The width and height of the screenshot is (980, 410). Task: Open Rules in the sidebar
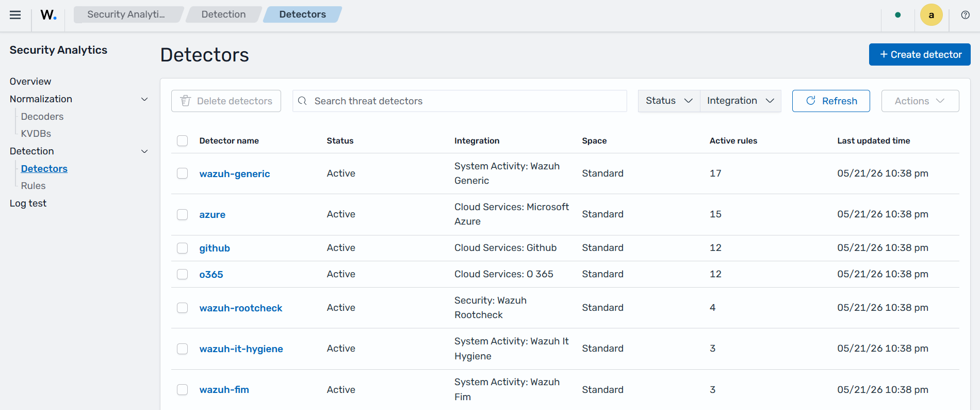click(x=34, y=186)
